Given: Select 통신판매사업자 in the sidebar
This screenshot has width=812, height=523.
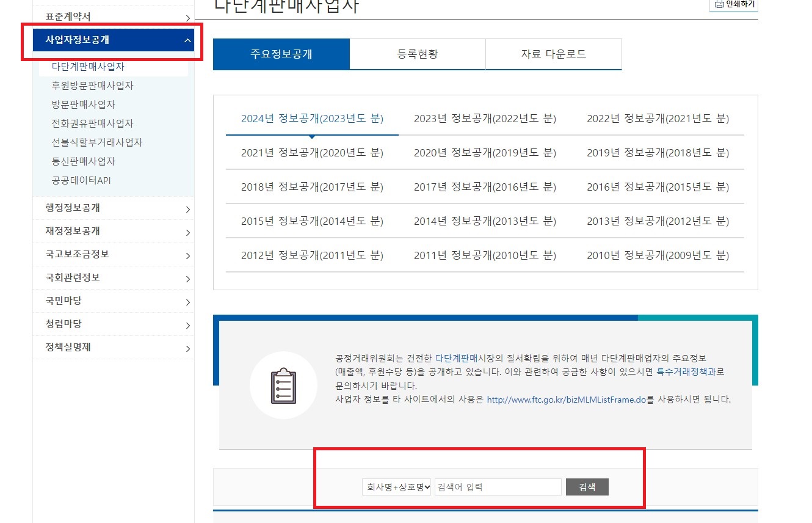Looking at the screenshot, I should point(84,161).
